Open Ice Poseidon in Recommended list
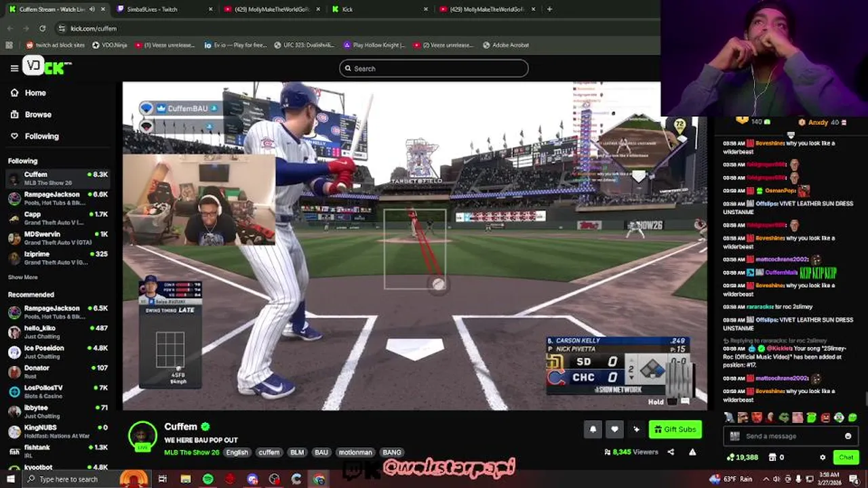Image resolution: width=868 pixels, height=488 pixels. 58,352
